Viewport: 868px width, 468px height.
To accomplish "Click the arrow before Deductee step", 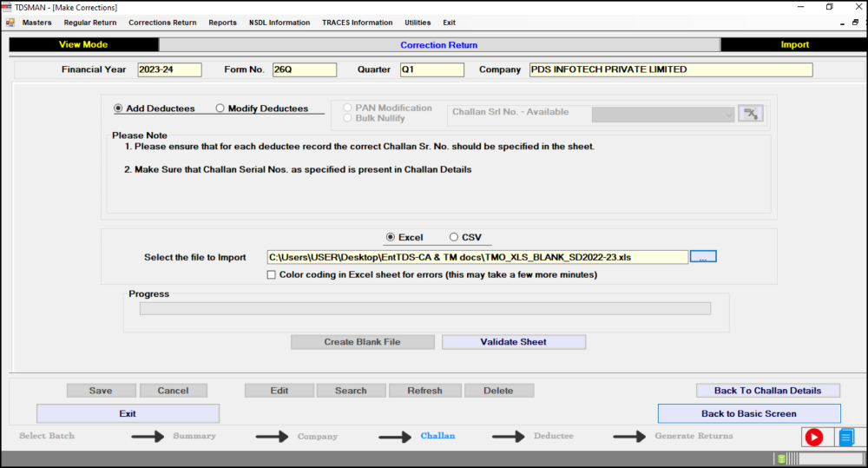I will 508,437.
